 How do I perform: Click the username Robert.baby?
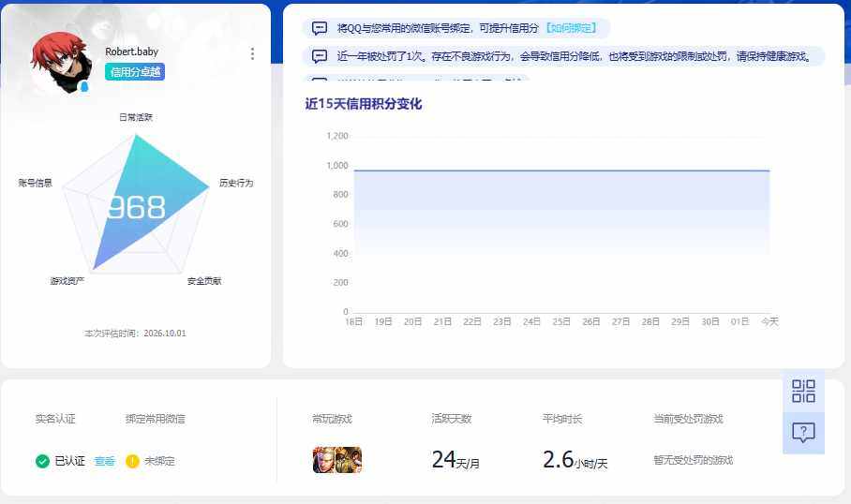pyautogui.click(x=131, y=52)
